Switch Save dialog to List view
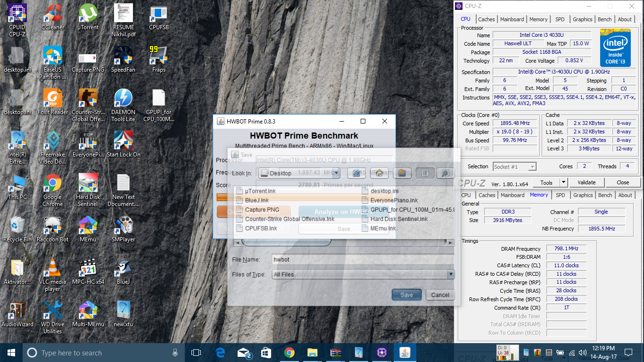Viewport: 644px width, 362px height. pyautogui.click(x=425, y=173)
